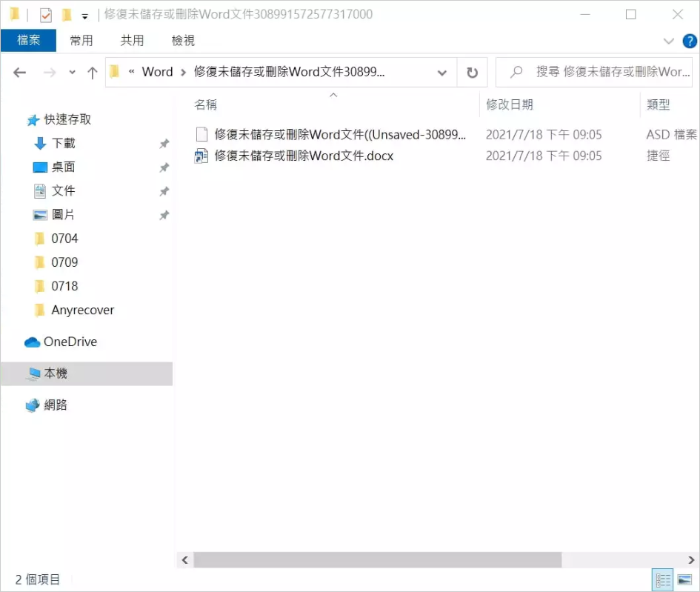Screen dimensions: 700x592
Task: Select the Unsaved-30899 ASD file
Action: click(340, 134)
